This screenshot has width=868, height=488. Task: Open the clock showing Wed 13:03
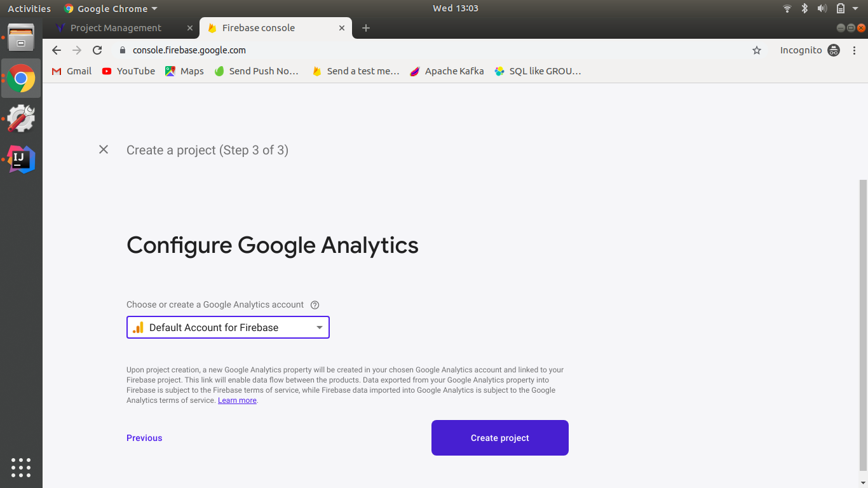455,8
